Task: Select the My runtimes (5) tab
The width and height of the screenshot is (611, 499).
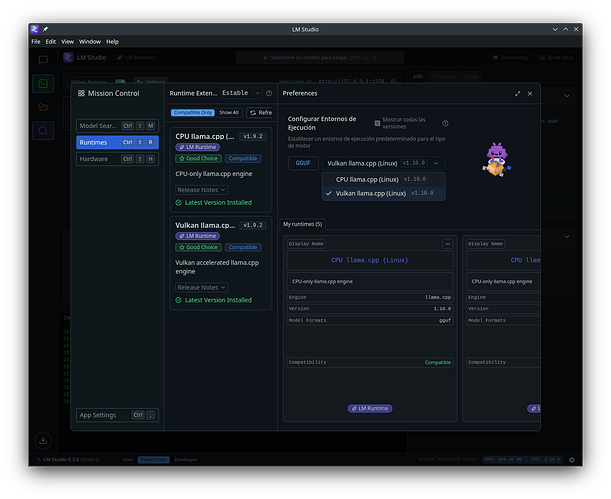Action: click(x=302, y=224)
